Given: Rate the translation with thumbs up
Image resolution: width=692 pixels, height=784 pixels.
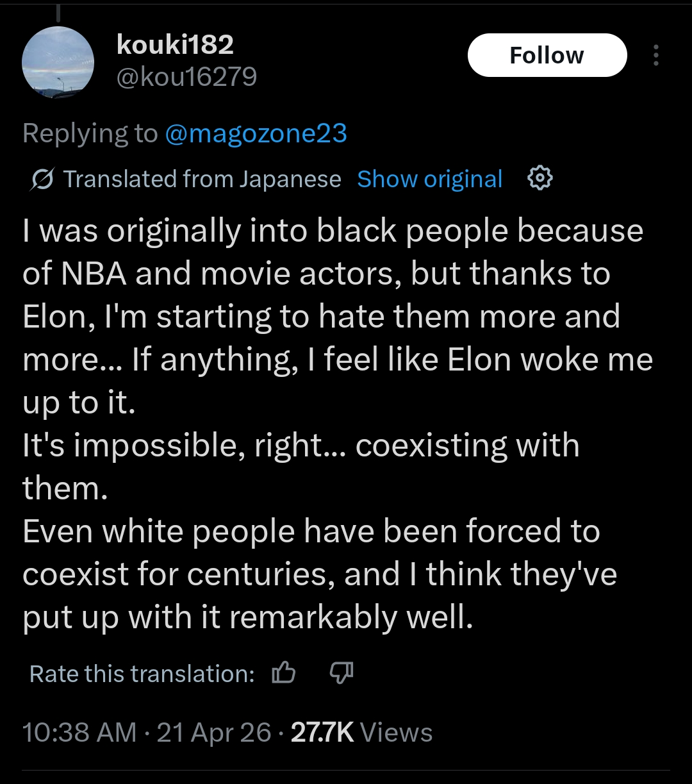Looking at the screenshot, I should pyautogui.click(x=284, y=673).
